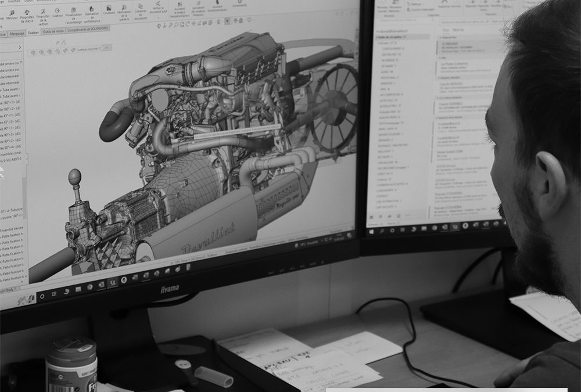
Task: Click Répondre in Outlook ribbon
Action: pos(471,3)
